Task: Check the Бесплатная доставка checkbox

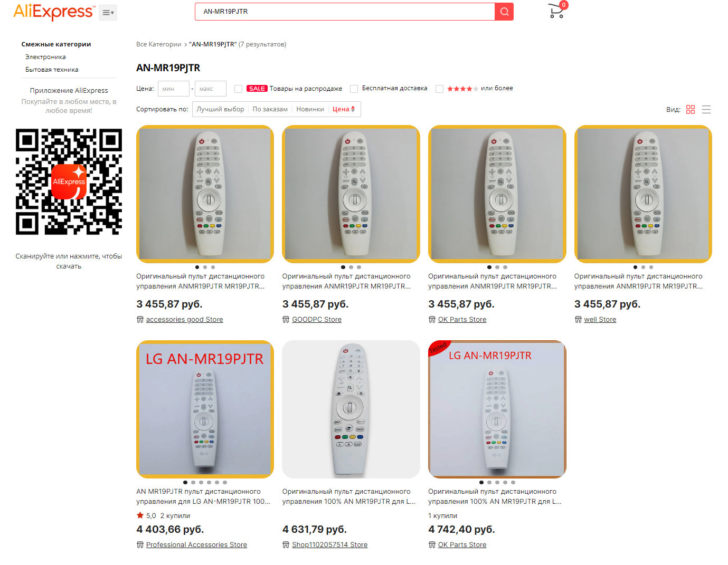Action: tap(354, 89)
